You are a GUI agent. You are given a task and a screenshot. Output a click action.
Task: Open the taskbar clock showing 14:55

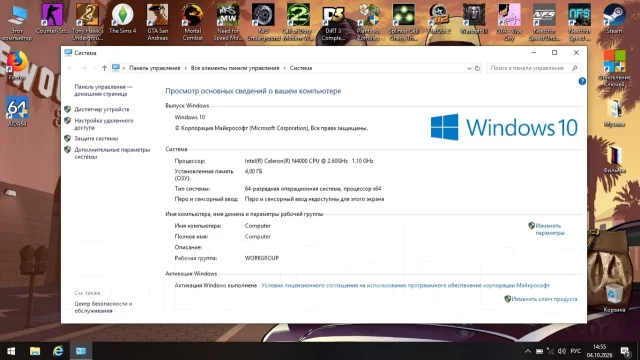pyautogui.click(x=600, y=351)
